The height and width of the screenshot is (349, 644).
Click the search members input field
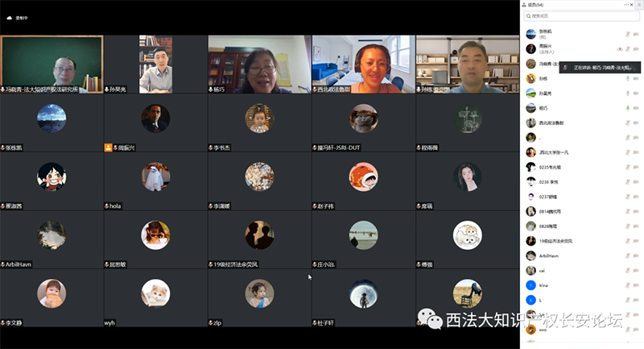coord(580,15)
